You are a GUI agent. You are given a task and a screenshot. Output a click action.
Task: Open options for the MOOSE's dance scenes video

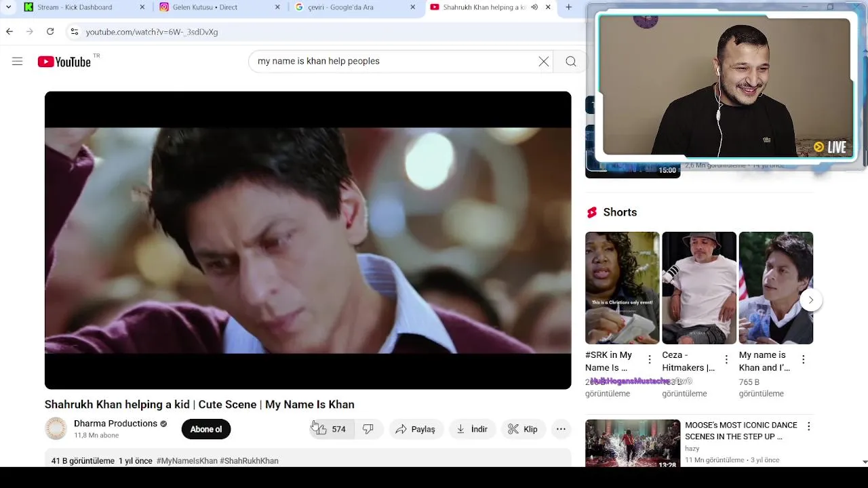click(x=808, y=426)
